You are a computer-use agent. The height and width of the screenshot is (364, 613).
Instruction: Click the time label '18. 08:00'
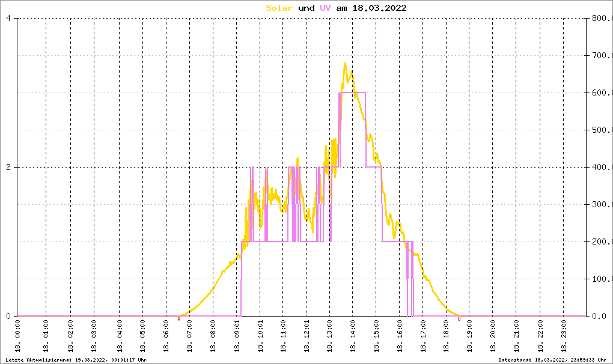(213, 336)
